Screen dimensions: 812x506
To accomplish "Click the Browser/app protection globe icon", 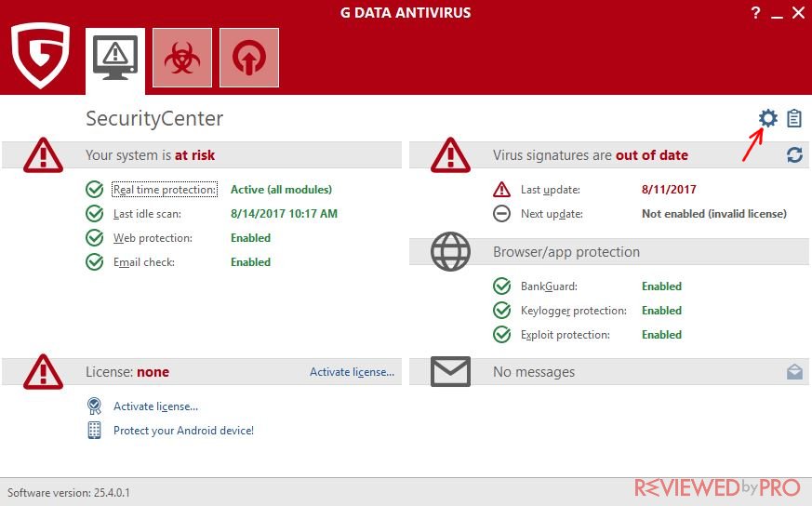I will (x=450, y=252).
